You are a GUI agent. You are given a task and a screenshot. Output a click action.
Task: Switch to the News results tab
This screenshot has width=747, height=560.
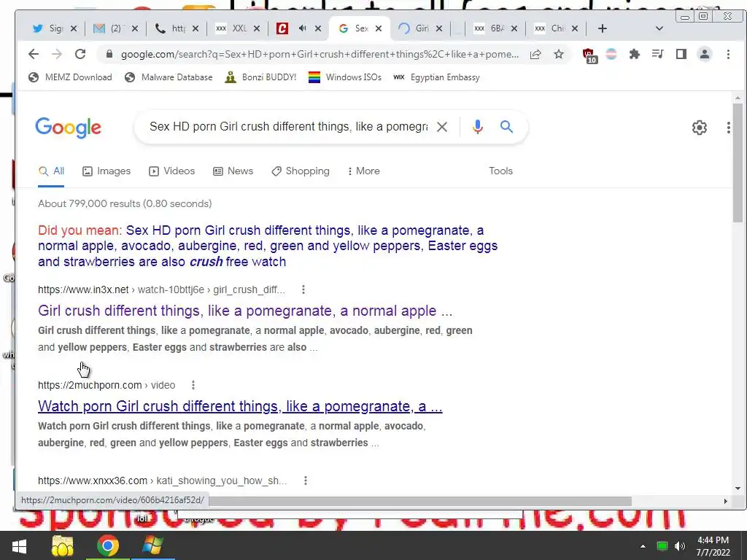(233, 171)
